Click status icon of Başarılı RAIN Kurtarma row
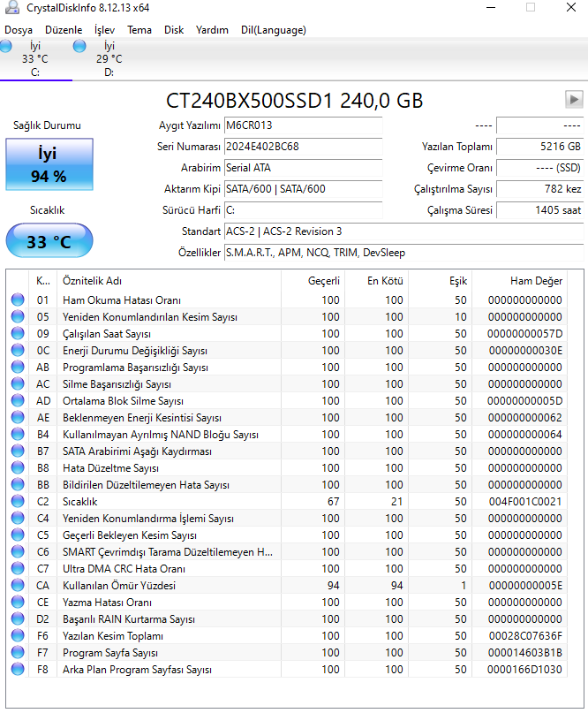 point(18,619)
